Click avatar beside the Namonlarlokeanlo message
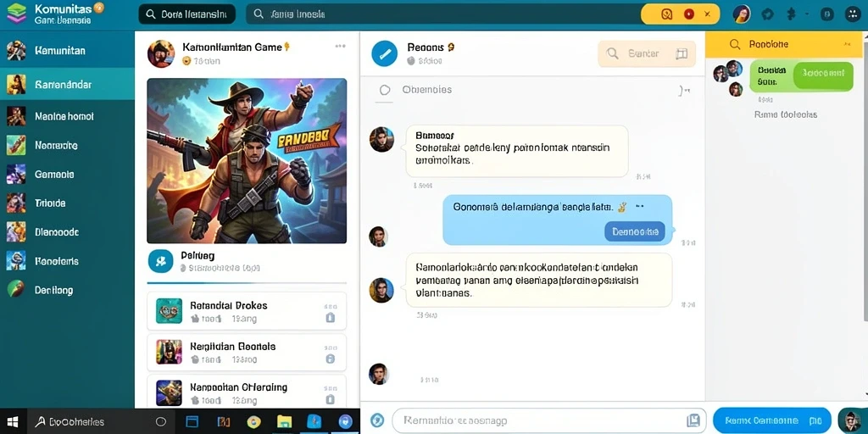Image resolution: width=868 pixels, height=434 pixels. point(381,290)
